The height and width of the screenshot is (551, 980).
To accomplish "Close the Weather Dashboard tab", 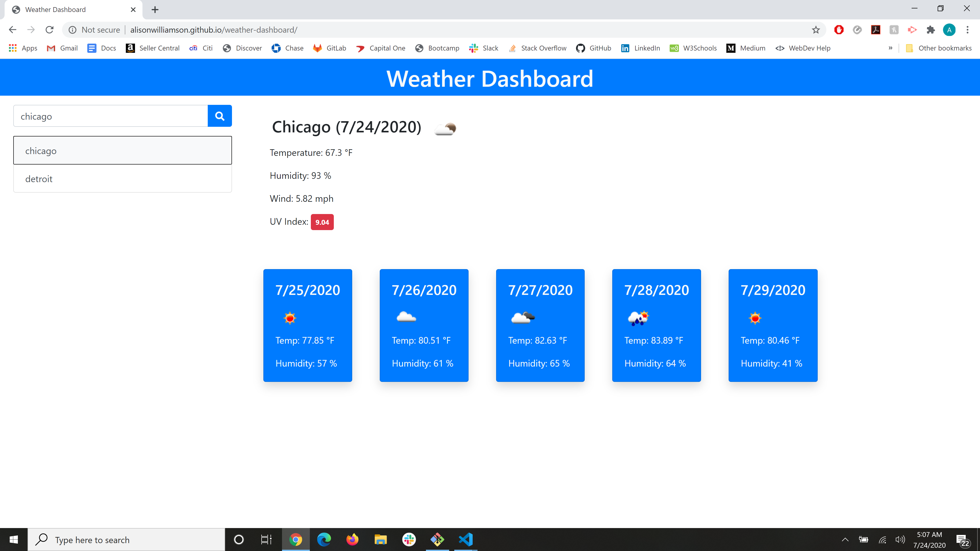I will click(133, 9).
